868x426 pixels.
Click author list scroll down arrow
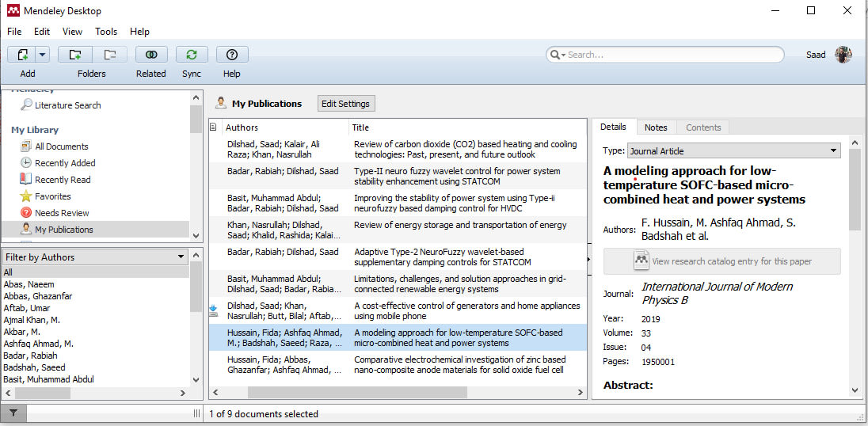(x=196, y=380)
